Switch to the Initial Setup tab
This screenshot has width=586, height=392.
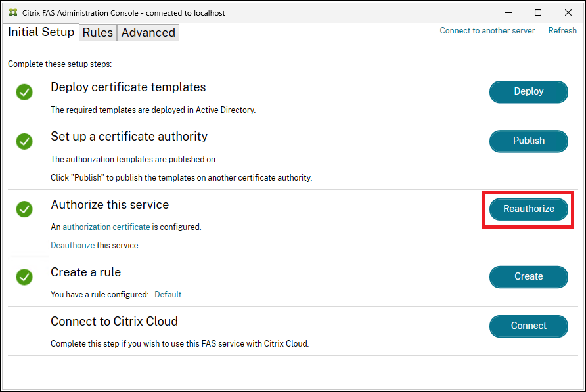[41, 32]
